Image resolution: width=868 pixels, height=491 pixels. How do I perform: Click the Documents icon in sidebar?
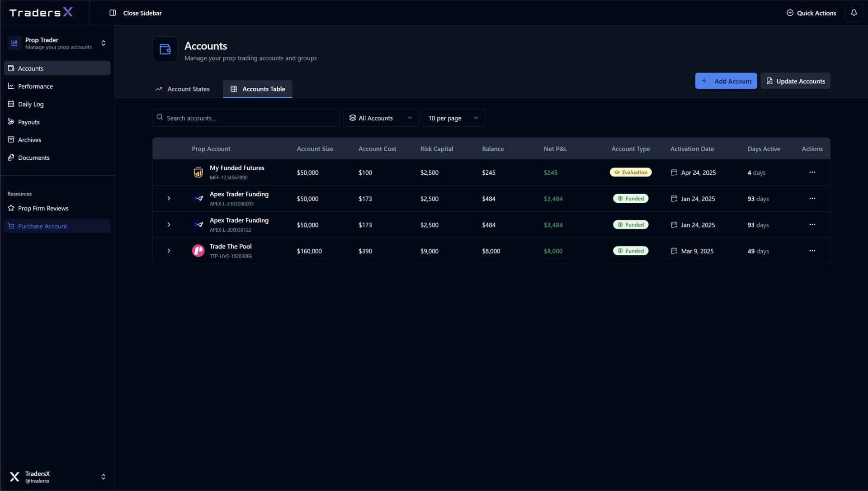11,157
